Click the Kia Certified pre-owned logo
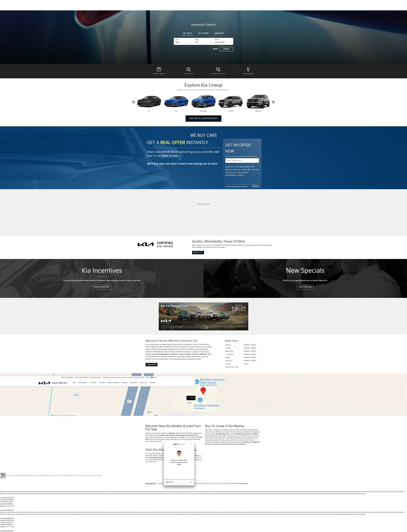This screenshot has width=407, height=532. tap(156, 244)
